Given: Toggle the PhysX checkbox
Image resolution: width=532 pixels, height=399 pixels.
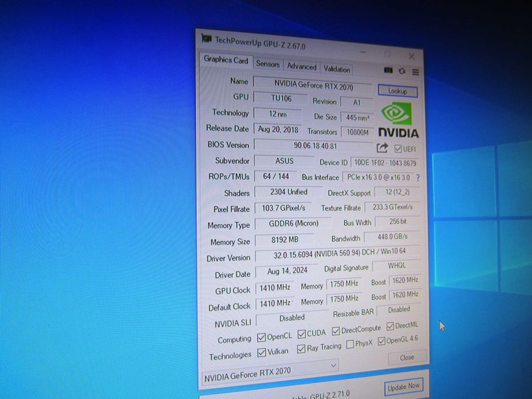Looking at the screenshot, I should [x=350, y=344].
